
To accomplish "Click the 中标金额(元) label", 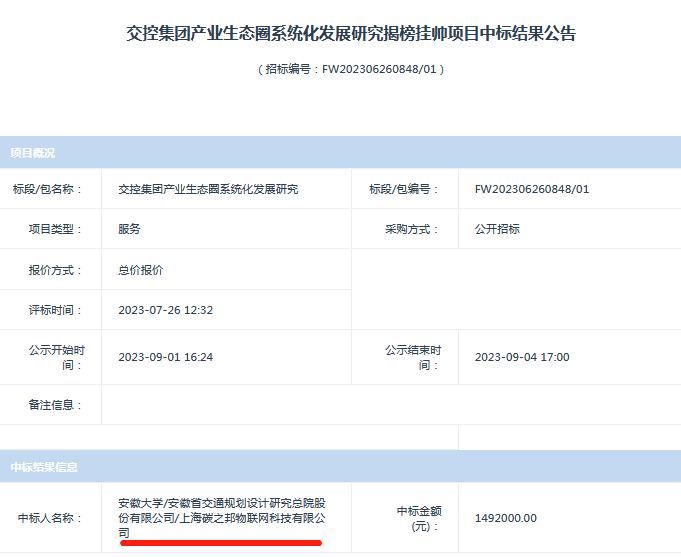I will point(419,518).
